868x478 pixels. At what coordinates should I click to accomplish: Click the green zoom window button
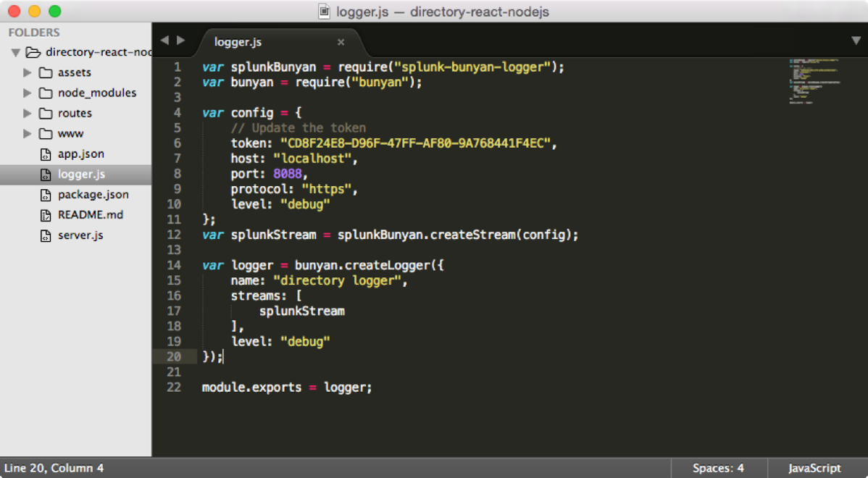[54, 11]
